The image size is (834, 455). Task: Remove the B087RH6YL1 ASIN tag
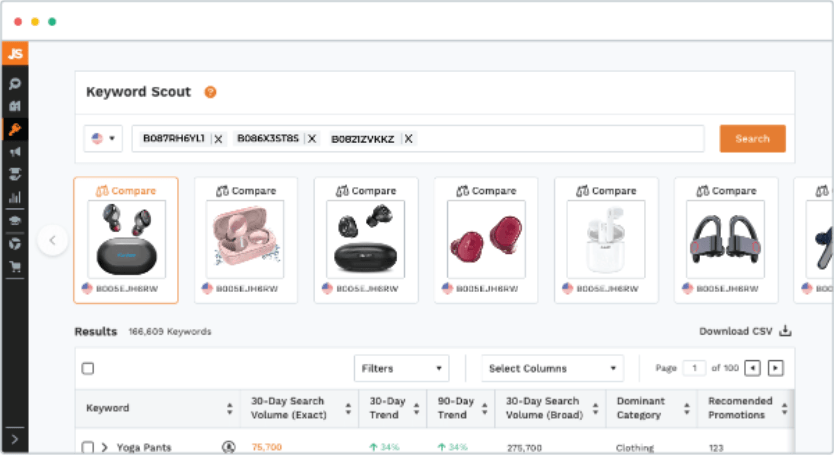(x=218, y=139)
